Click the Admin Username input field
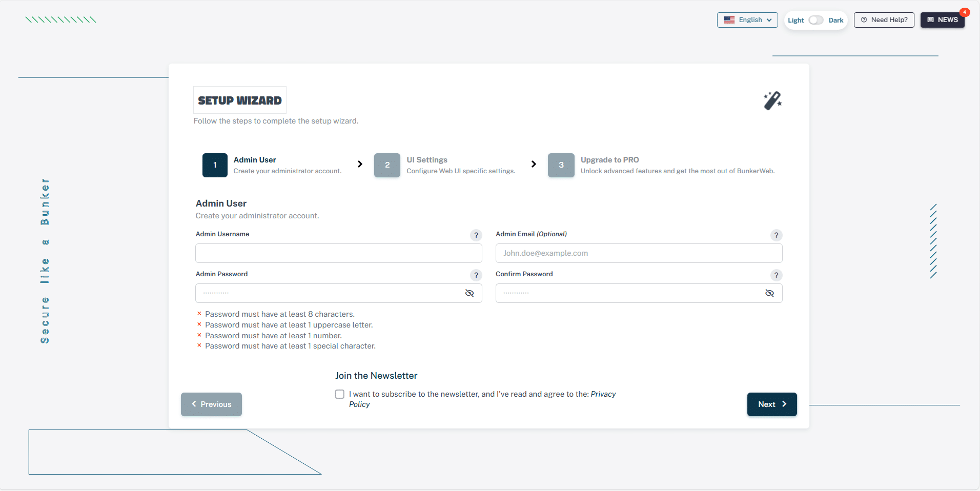980x491 pixels. [x=338, y=253]
